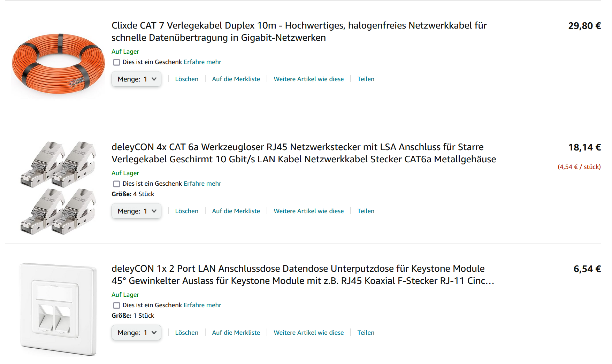
Task: Open the quantity selector for the RJ45 Netzwerkstecker
Action: pyautogui.click(x=136, y=211)
